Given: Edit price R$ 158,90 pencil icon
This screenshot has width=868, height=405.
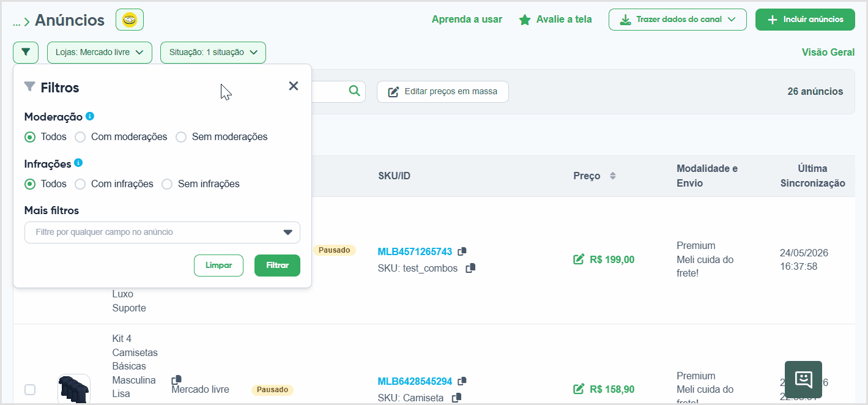Looking at the screenshot, I should point(579,389).
